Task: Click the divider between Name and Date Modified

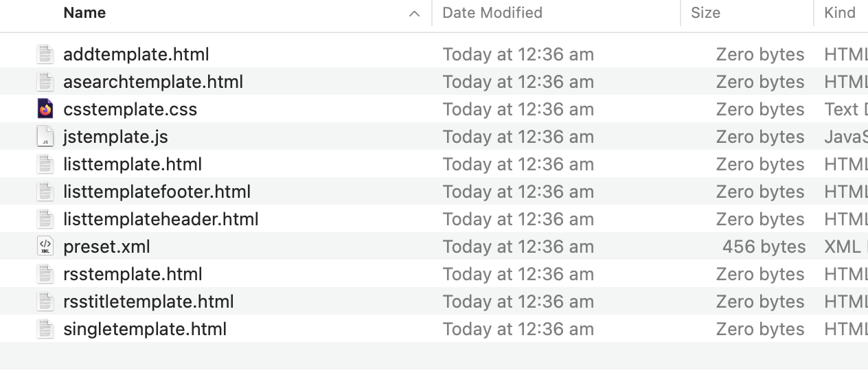Action: point(432,13)
